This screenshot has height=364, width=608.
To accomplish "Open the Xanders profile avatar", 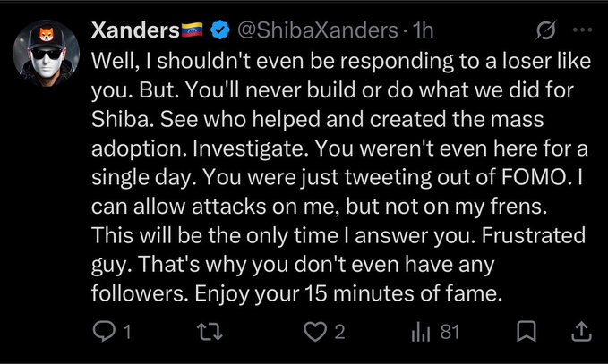I will 47,53.
